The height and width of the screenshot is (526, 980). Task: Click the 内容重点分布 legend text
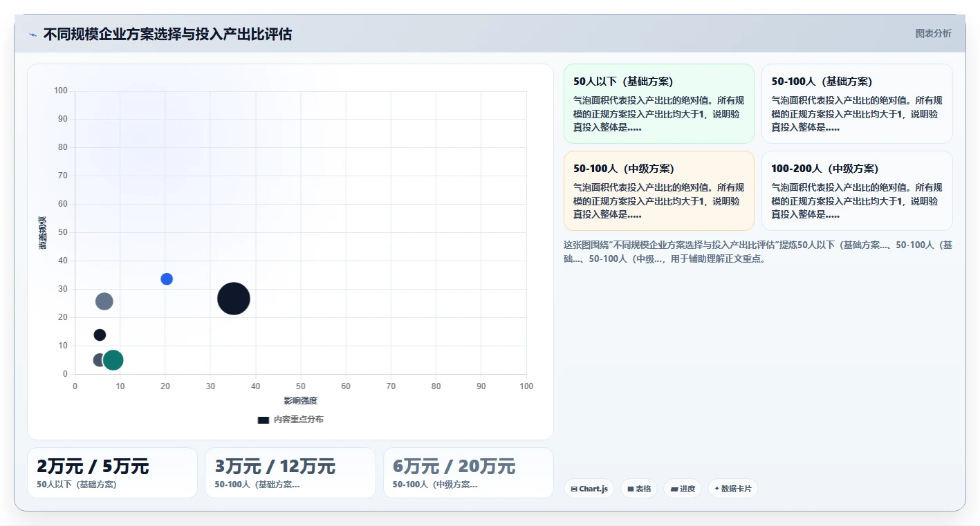tap(298, 420)
